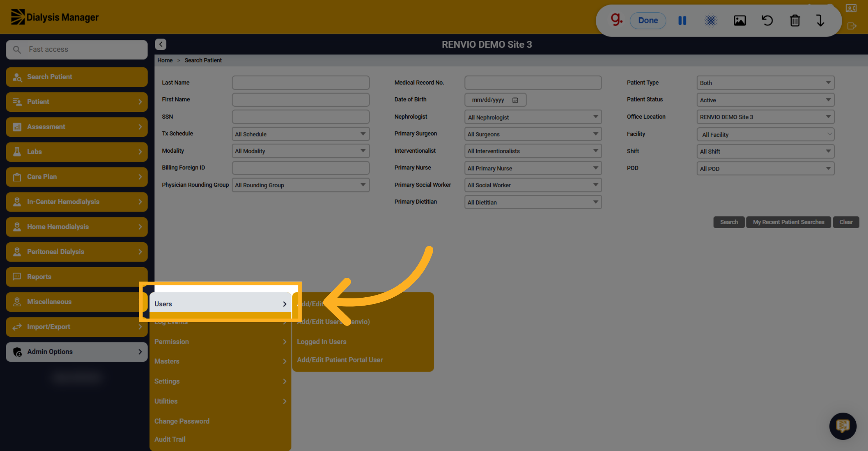This screenshot has height=451, width=868.
Task: Click the Home breadcrumb link
Action: [x=165, y=60]
